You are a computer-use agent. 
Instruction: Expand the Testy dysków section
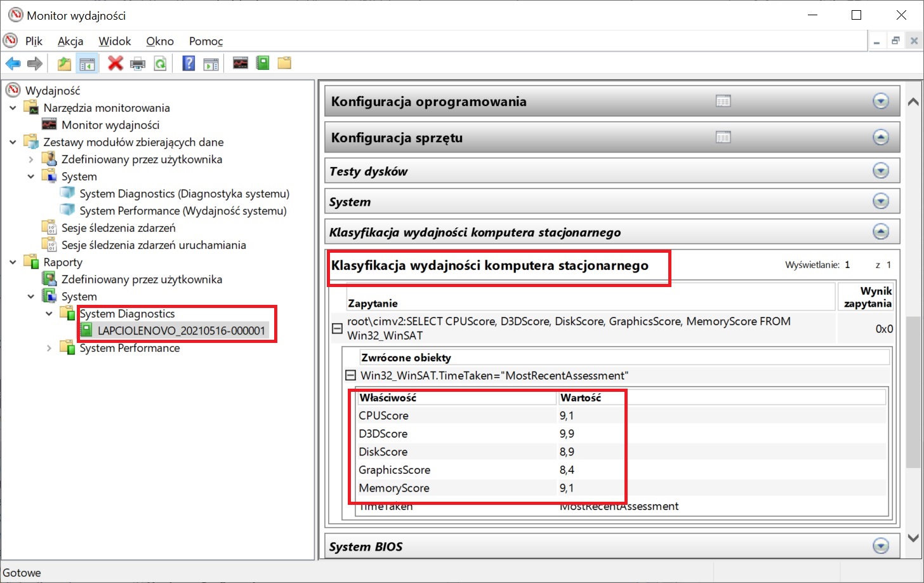point(881,170)
